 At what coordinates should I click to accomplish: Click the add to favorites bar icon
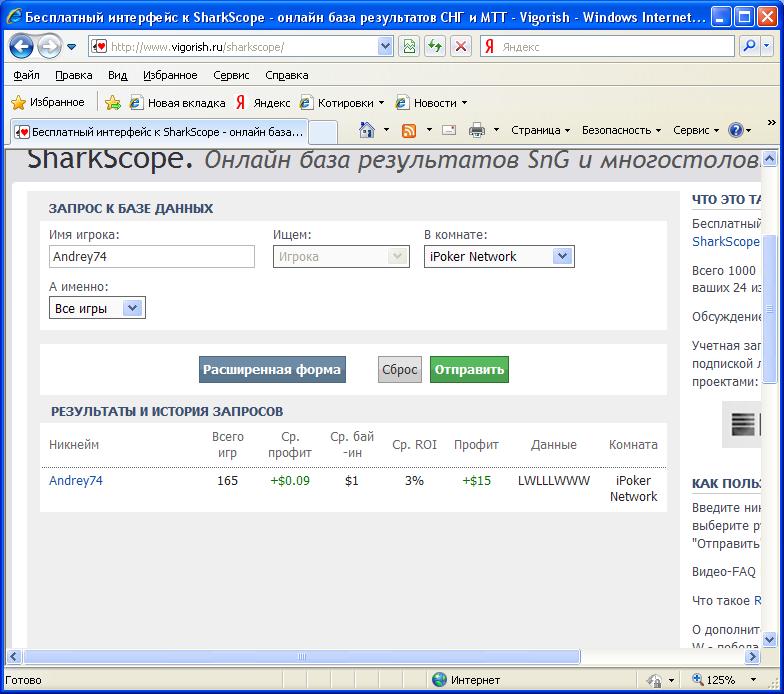tap(112, 102)
